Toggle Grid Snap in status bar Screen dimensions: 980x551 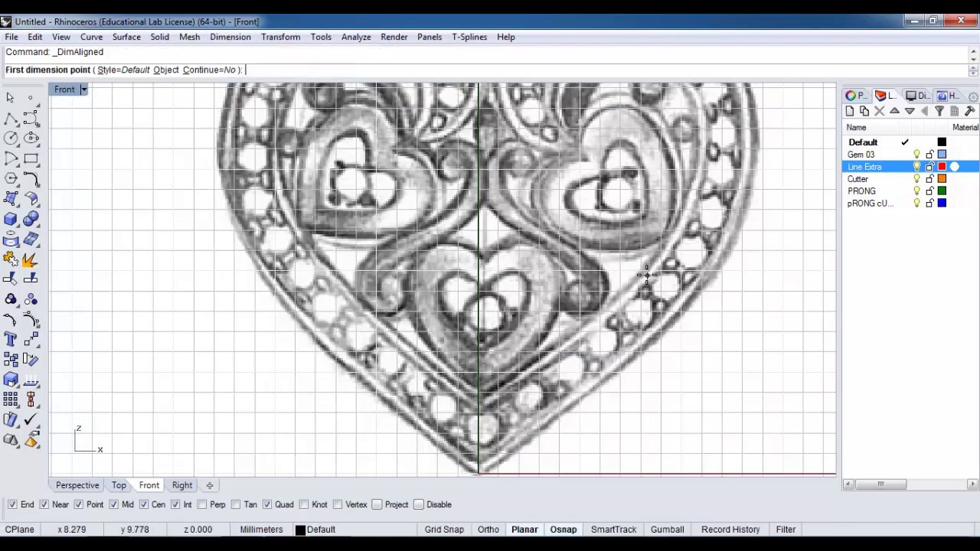coord(444,530)
